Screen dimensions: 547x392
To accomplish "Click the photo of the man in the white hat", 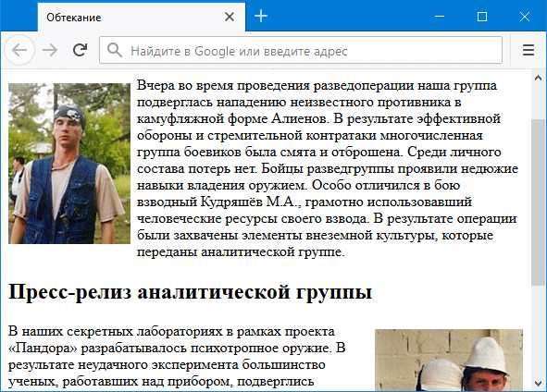I will [449, 360].
